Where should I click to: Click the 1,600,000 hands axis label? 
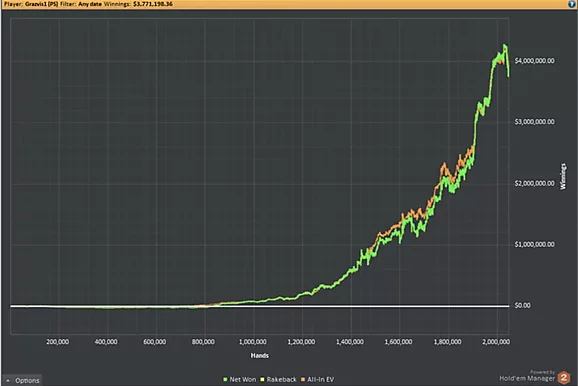[x=398, y=342]
